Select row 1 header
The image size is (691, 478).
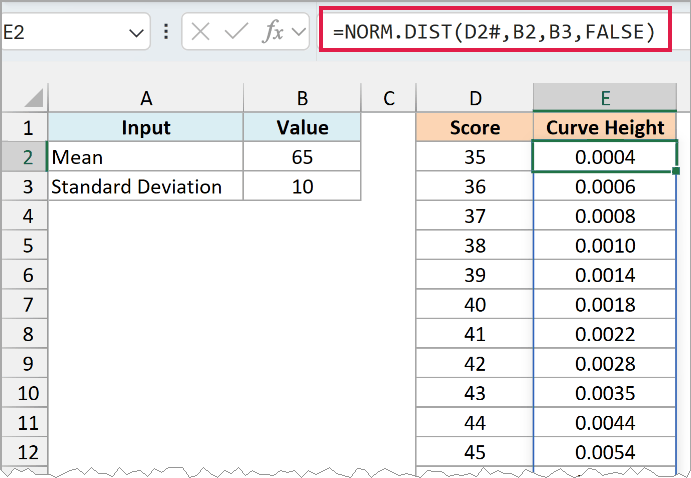24,127
